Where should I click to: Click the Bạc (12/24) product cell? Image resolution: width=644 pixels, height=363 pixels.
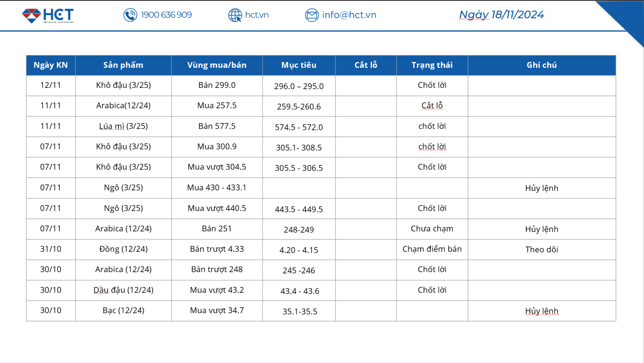123,311
